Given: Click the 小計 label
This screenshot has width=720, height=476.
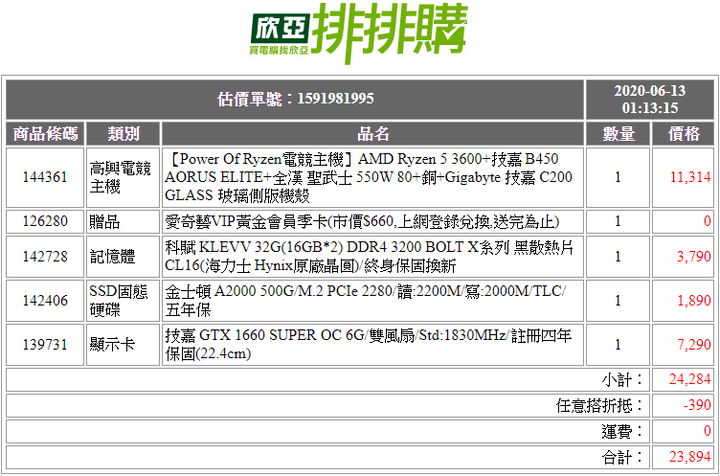Looking at the screenshot, I should 622,380.
